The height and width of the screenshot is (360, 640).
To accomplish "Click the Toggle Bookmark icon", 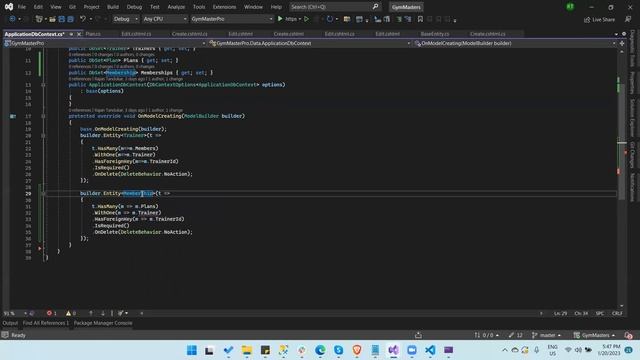I will [420, 19].
